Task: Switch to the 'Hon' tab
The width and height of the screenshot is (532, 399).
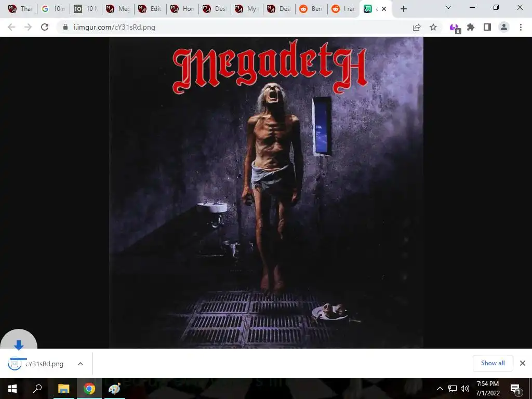Action: click(x=182, y=9)
